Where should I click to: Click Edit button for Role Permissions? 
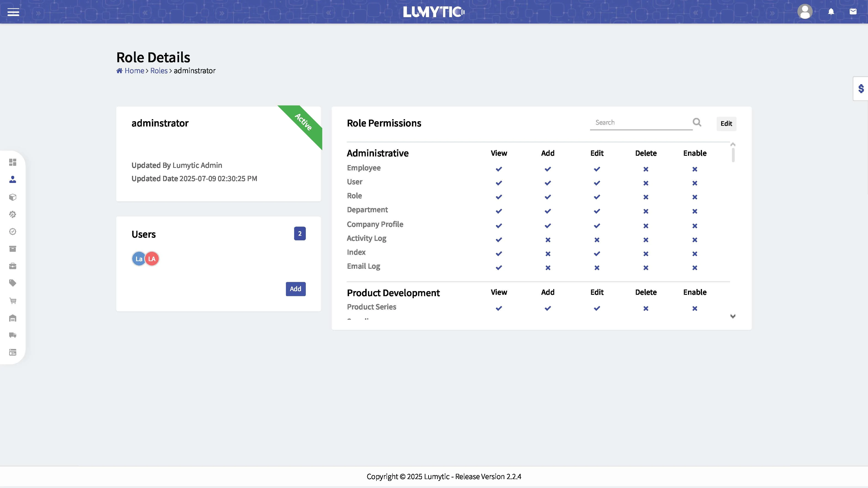726,123
